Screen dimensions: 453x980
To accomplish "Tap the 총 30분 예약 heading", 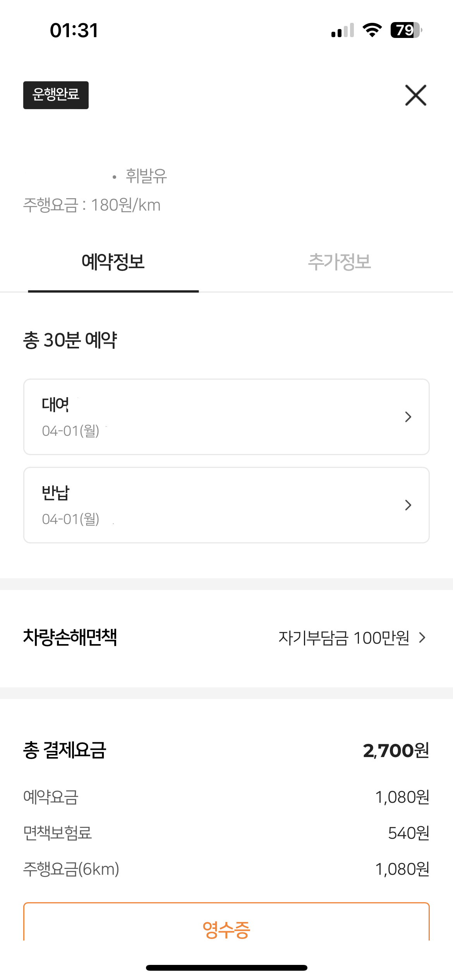I will (70, 340).
